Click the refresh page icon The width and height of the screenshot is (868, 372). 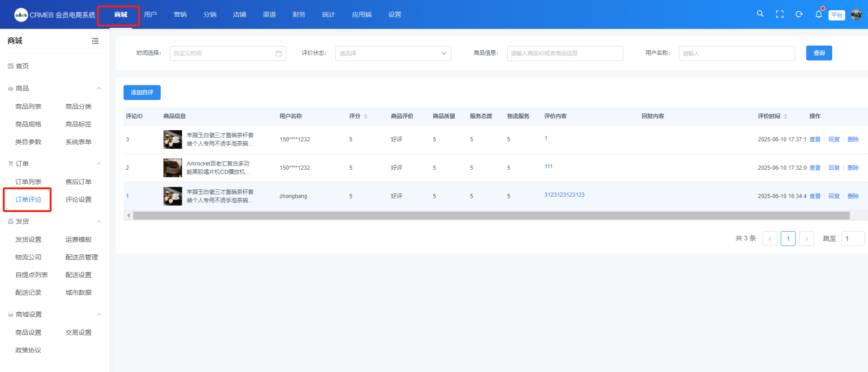point(799,14)
